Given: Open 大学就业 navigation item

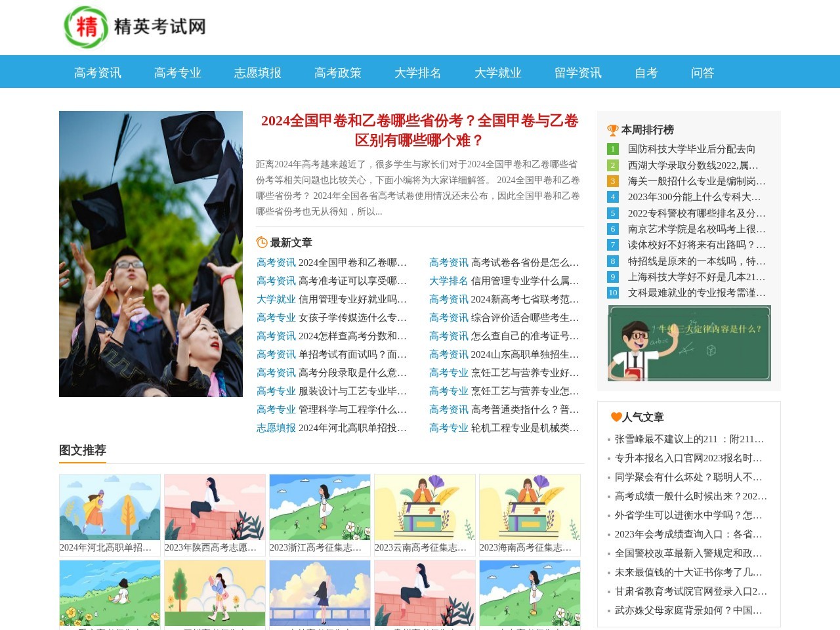Looking at the screenshot, I should 498,73.
